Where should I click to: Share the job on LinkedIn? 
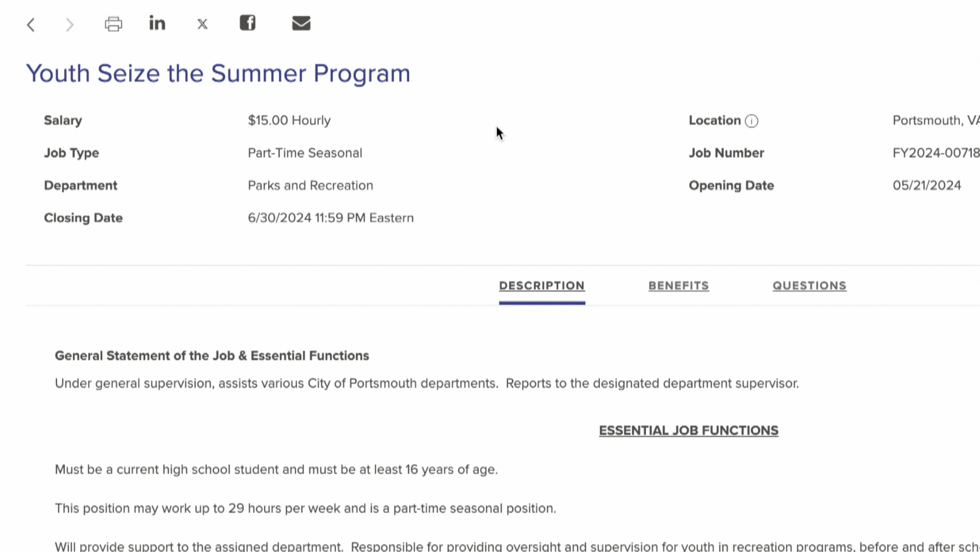pyautogui.click(x=157, y=23)
